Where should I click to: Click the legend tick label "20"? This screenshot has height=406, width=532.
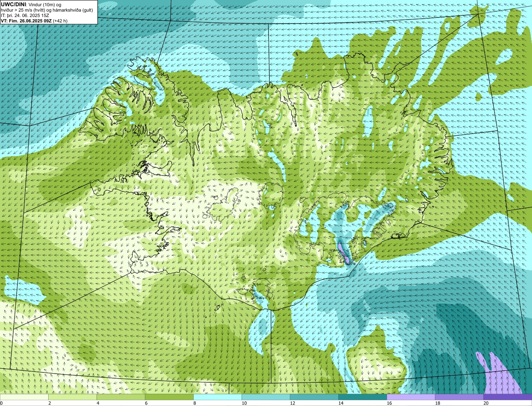tap(486, 403)
